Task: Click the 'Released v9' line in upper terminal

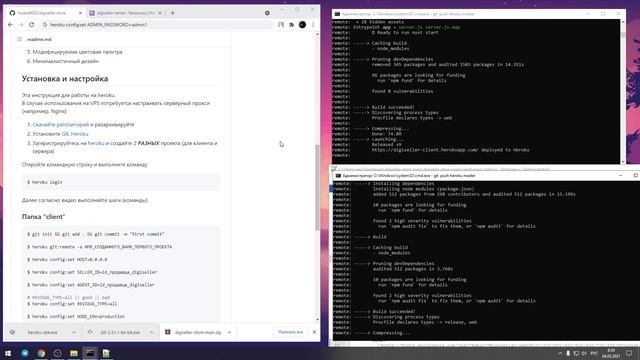Action: 387,144
